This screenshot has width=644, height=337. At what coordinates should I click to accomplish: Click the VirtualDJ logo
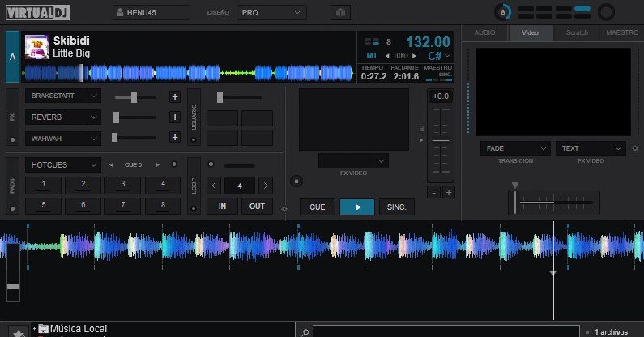pos(37,12)
